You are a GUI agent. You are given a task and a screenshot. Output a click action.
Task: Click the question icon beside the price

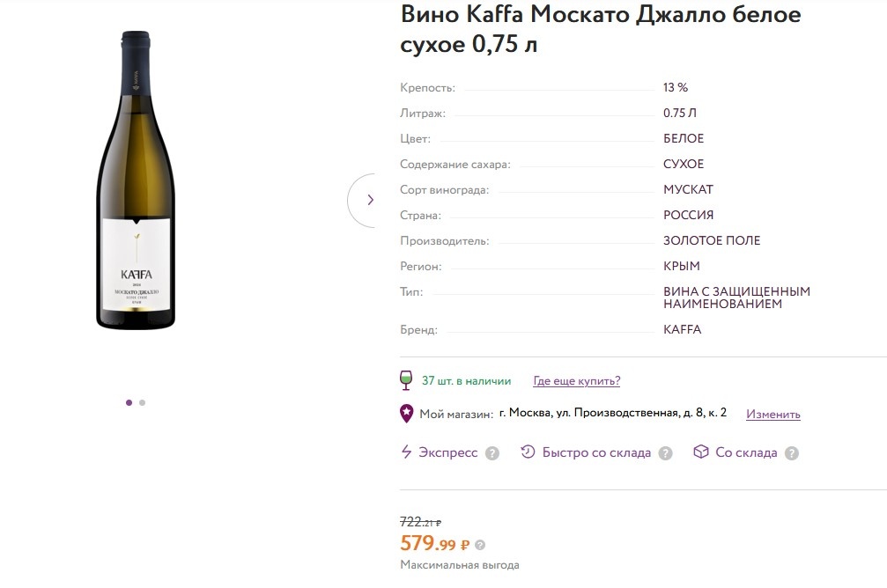click(480, 545)
